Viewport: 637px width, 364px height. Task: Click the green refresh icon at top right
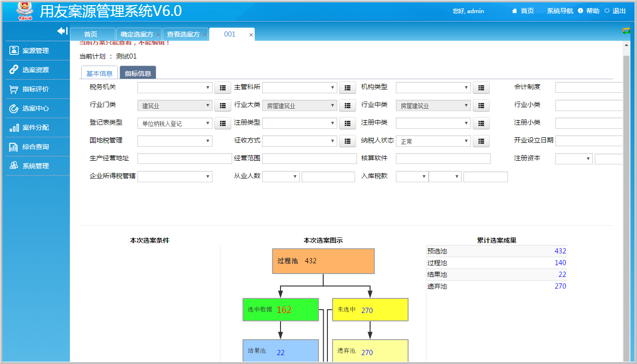(x=626, y=31)
